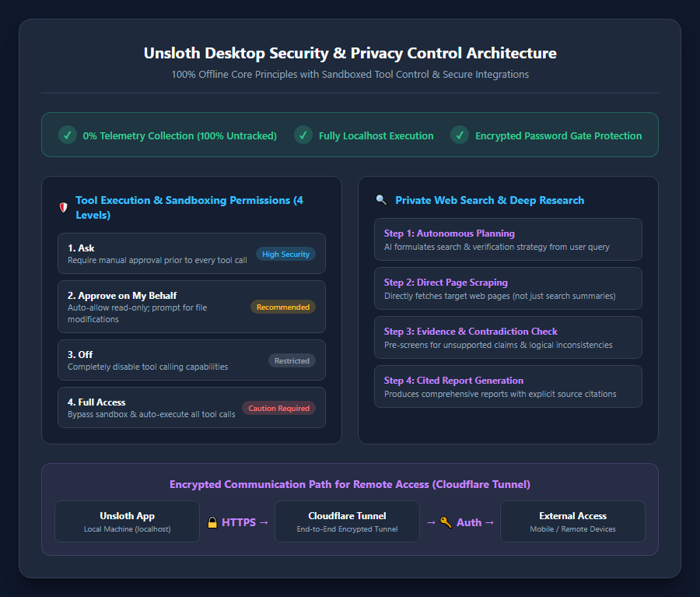Choose the 4. Full Access permission level
Screen dimensions: 700x597
191,408
